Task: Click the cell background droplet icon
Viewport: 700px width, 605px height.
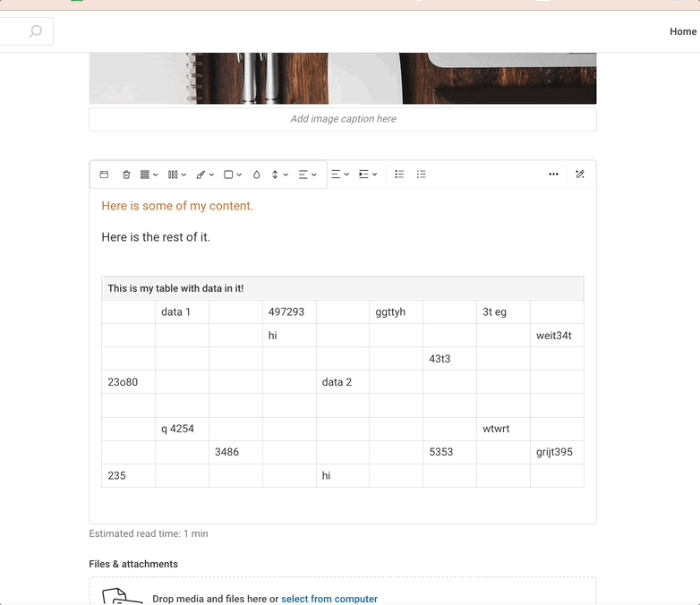Action: 256,175
